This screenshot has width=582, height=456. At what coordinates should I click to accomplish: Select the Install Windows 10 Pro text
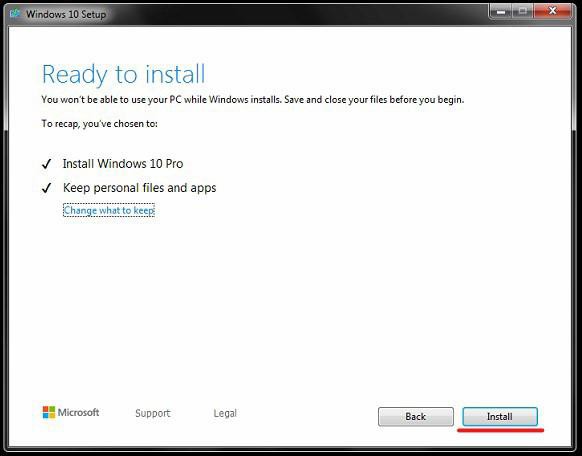tap(123, 164)
